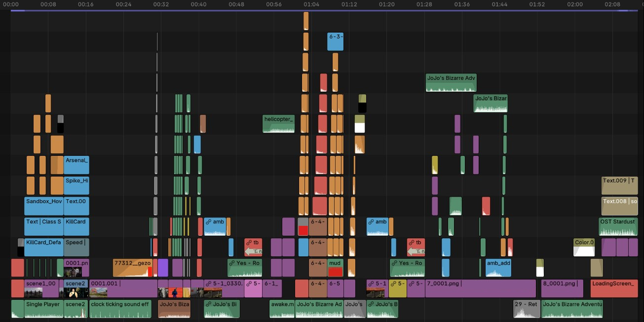Select the 'Text | Class S' strip
Screen dimensions: 644x322
coord(44,227)
